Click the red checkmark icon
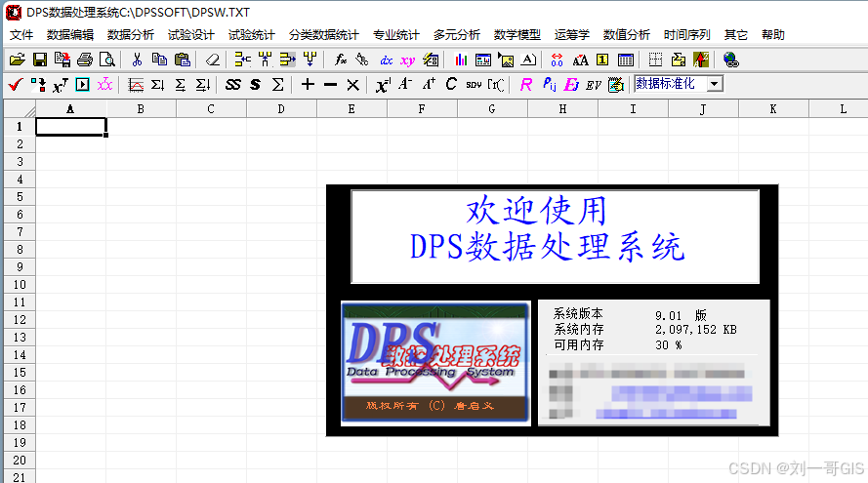Image resolution: width=868 pixels, height=483 pixels. 16,85
